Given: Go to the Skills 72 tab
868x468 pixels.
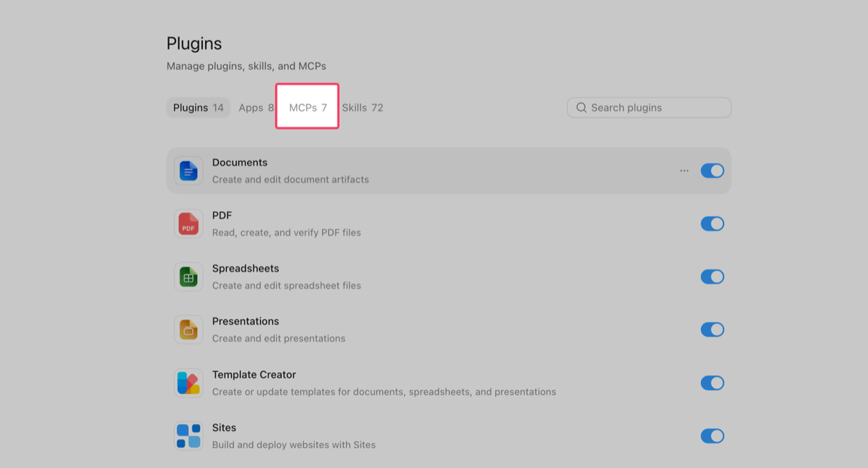Looking at the screenshot, I should (x=362, y=108).
